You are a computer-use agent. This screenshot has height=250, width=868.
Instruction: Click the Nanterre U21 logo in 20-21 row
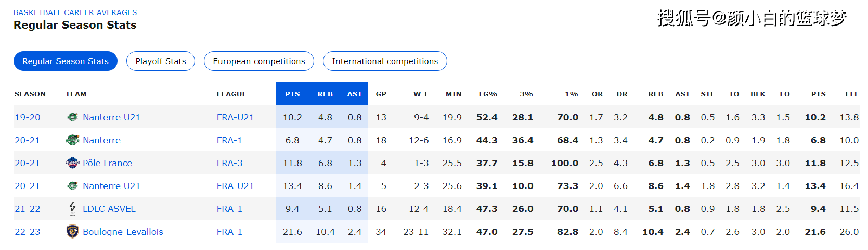pos(73,186)
